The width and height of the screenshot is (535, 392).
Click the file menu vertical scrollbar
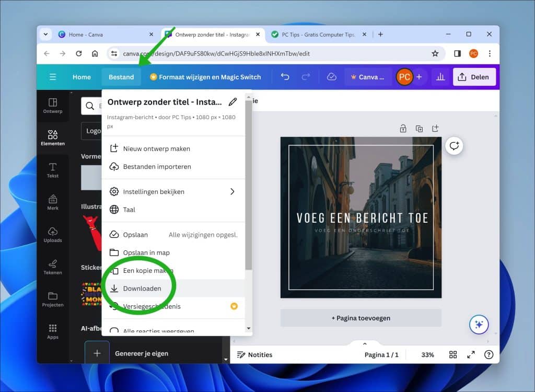coord(248,185)
